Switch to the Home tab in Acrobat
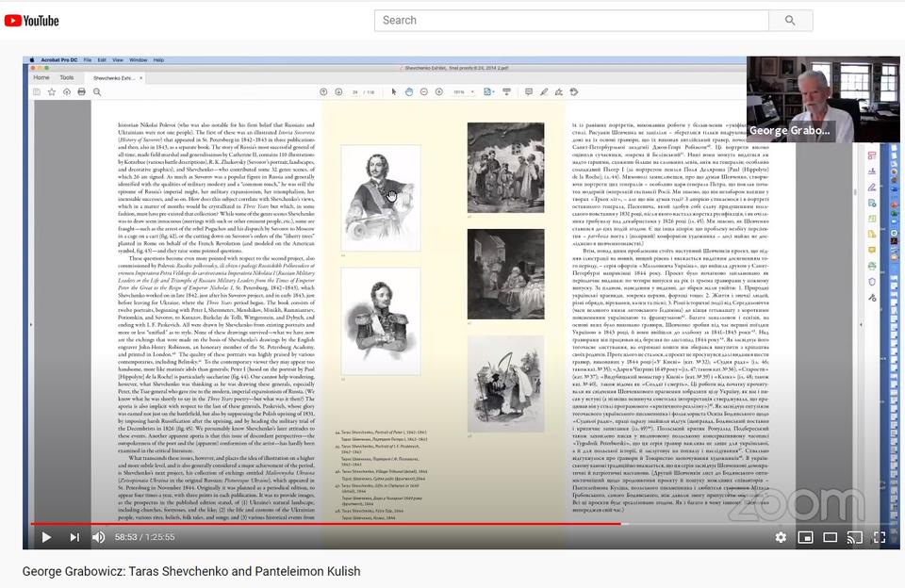 coord(41,77)
